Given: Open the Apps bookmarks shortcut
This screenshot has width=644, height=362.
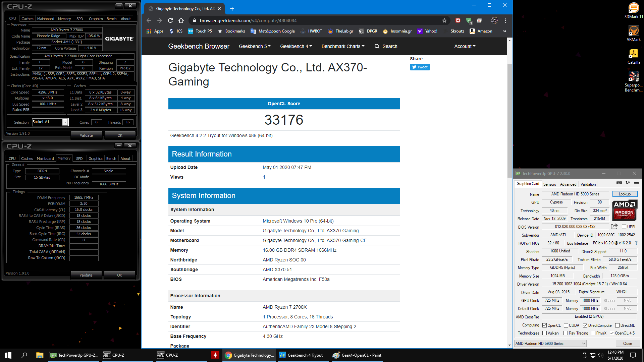Looking at the screenshot, I should click(155, 31).
